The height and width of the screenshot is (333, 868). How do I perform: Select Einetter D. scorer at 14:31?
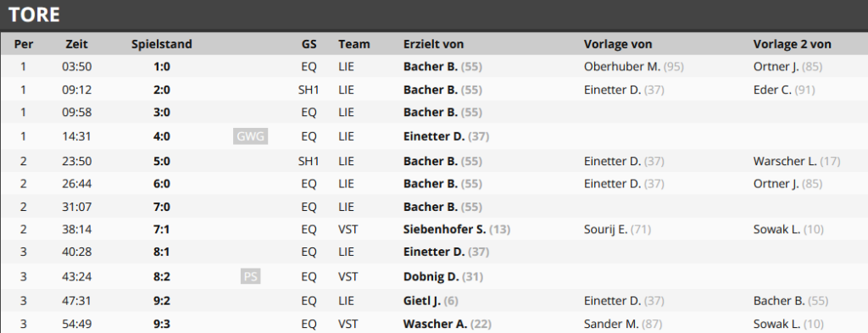click(434, 136)
